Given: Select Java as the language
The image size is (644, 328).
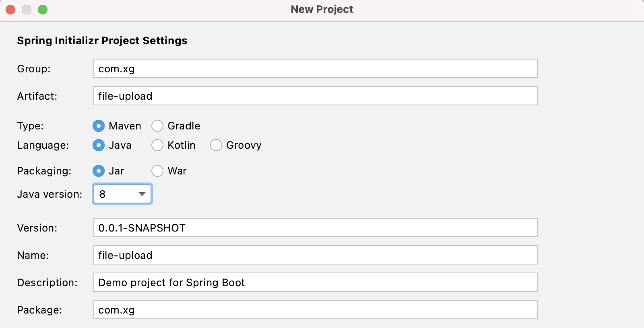Looking at the screenshot, I should click(99, 145).
